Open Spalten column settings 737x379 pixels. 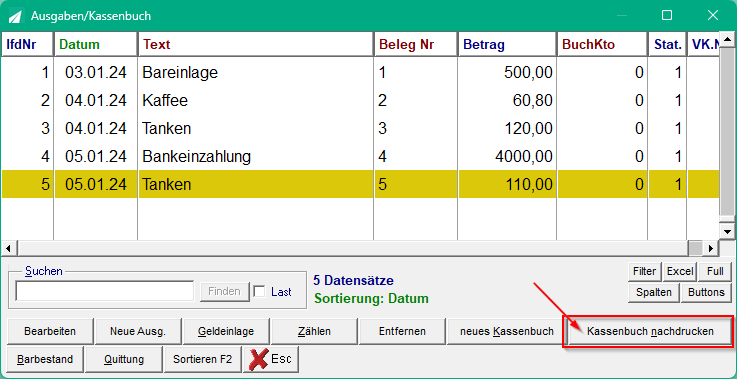pos(653,292)
